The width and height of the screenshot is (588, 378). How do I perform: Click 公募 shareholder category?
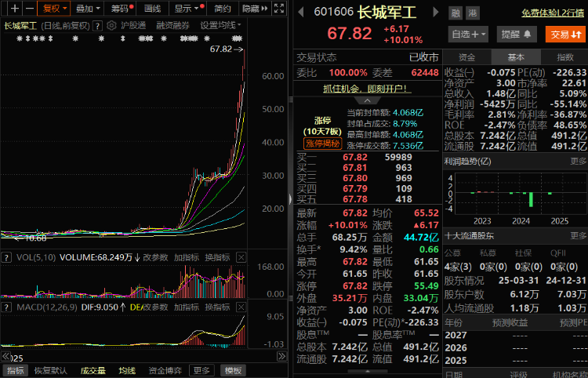pos(454,253)
